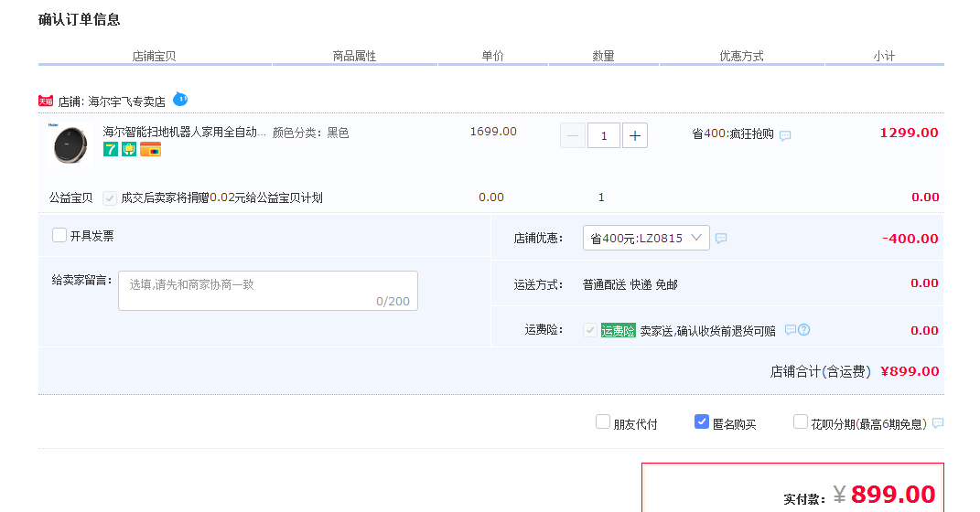Click the 确认订单信息 heading
The image size is (980, 512).
[79, 20]
